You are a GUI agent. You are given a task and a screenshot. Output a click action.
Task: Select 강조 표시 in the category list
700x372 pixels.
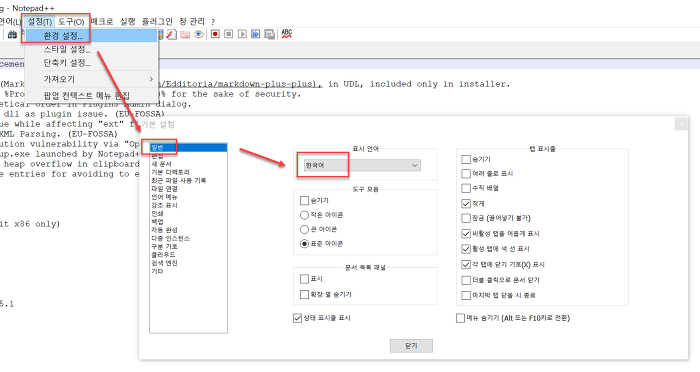[164, 205]
